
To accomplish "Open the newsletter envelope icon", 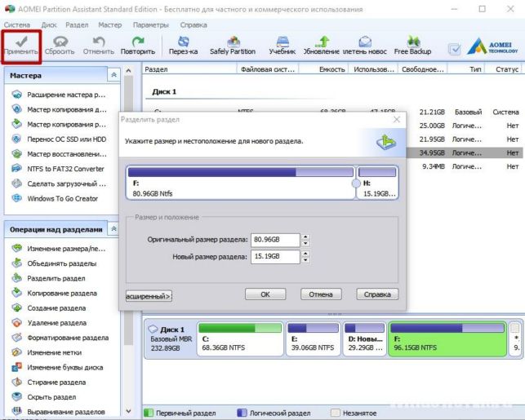I will [x=365, y=46].
